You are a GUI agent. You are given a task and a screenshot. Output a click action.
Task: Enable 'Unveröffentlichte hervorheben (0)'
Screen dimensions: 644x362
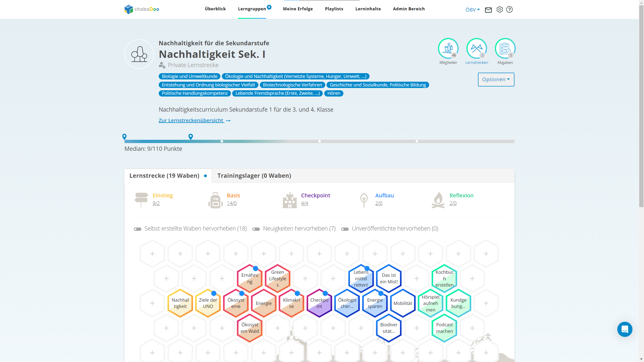345,229
